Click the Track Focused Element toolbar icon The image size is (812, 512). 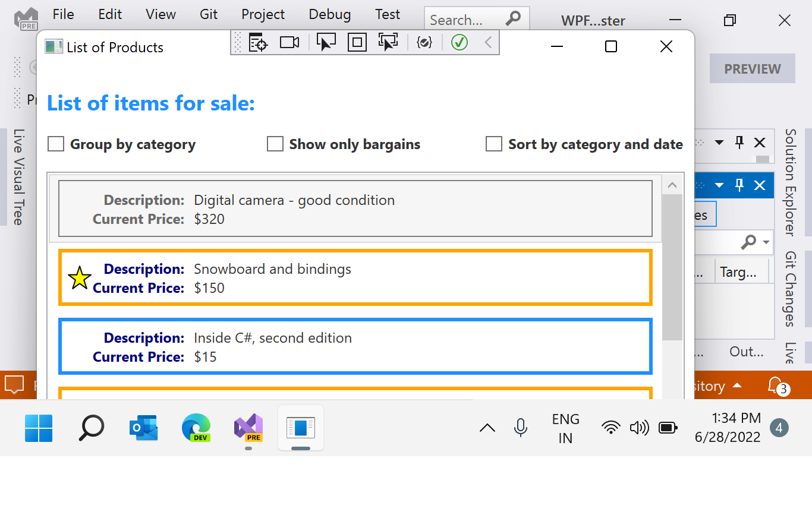[x=388, y=42]
